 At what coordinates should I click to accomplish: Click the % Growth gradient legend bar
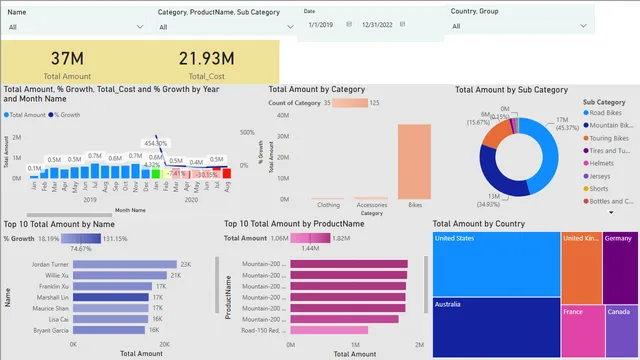[x=81, y=238]
